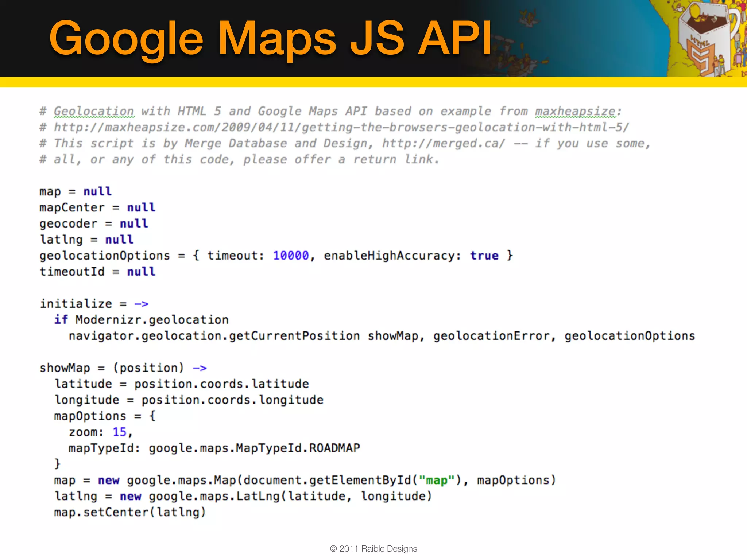Click 'google.maps.LatLng(latitude, longitude)' constructor

(x=290, y=496)
